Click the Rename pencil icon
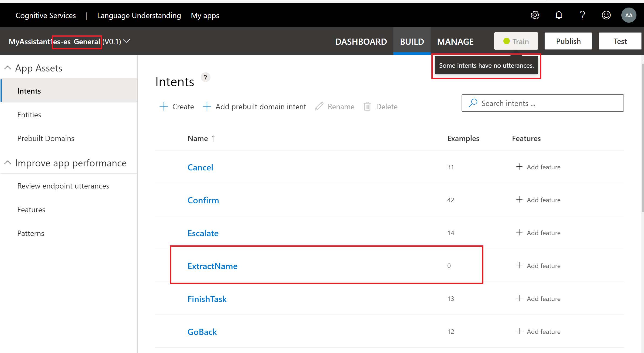The width and height of the screenshot is (644, 353). (319, 106)
